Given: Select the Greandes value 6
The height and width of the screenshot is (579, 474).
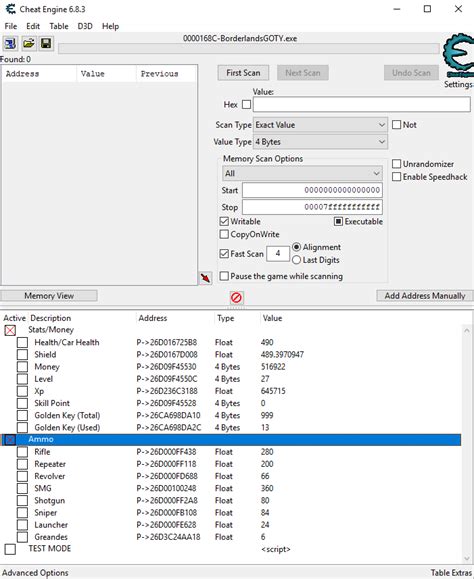Looking at the screenshot, I should 263,537.
